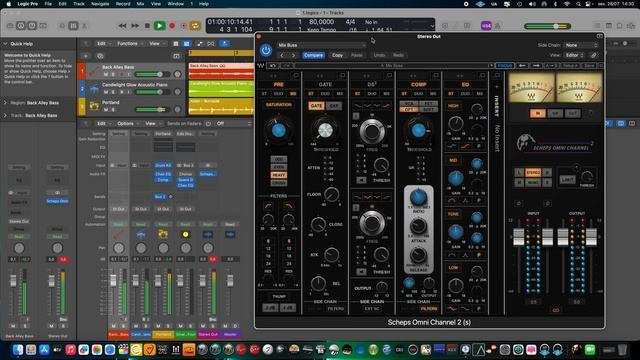Open Finder in the Dock
This screenshot has height=360, width=640.
tap(18, 350)
